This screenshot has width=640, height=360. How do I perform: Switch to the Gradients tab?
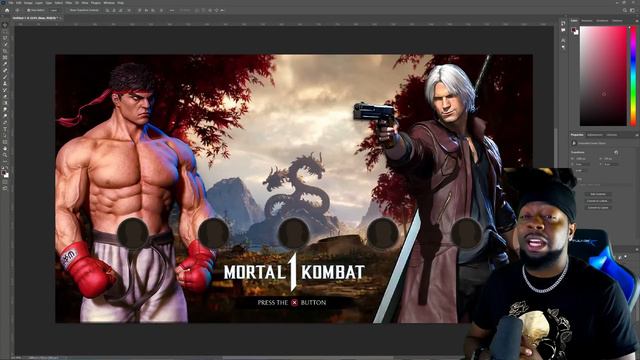point(602,20)
